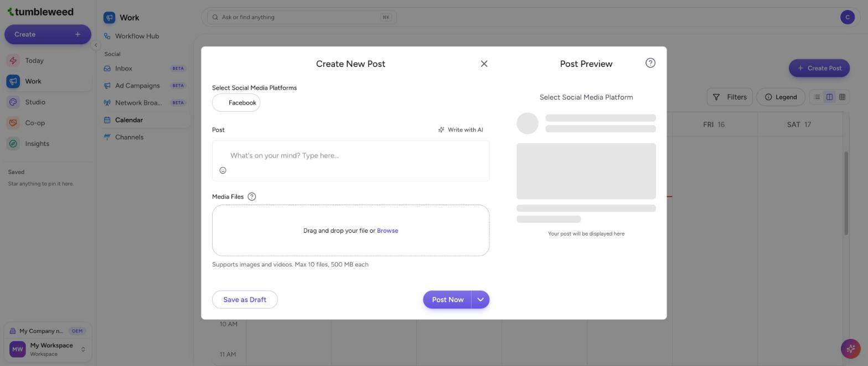The width and height of the screenshot is (868, 366).
Task: Click the Create button in sidebar
Action: click(x=48, y=34)
